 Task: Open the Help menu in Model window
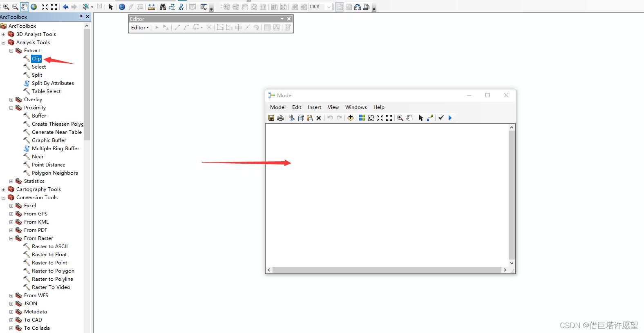point(379,107)
